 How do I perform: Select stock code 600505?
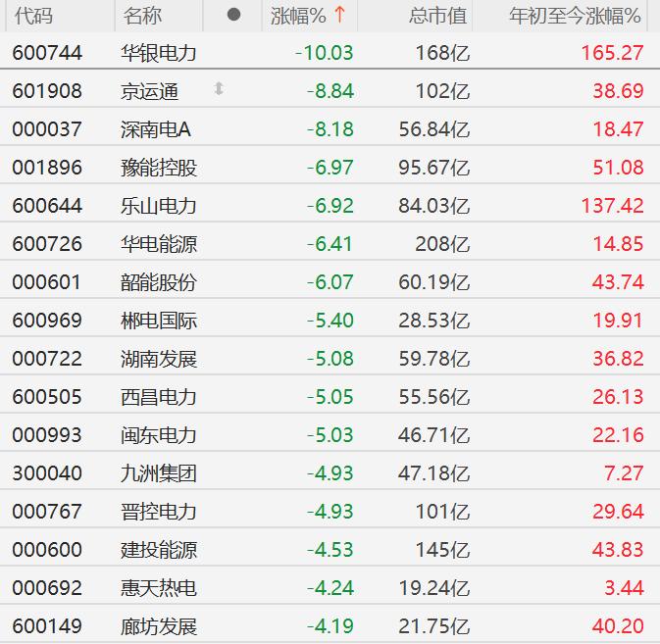click(x=47, y=397)
